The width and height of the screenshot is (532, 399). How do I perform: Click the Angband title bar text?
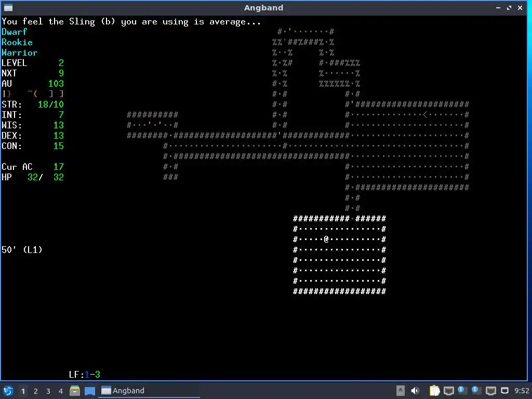pos(263,7)
